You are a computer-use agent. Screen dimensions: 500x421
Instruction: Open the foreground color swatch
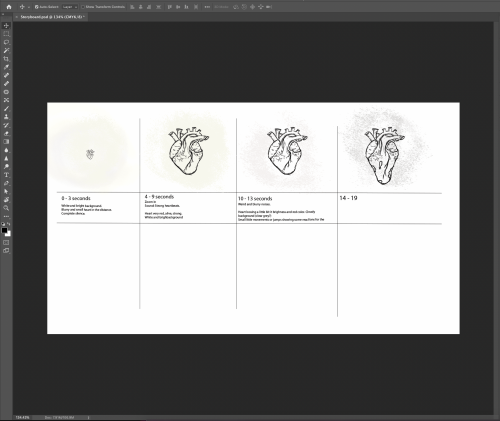pyautogui.click(x=4, y=230)
